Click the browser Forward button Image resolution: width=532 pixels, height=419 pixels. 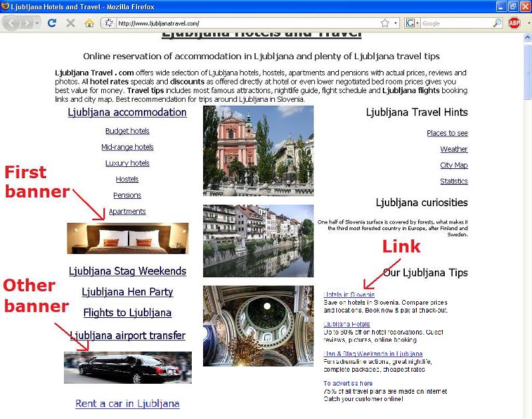coord(27,23)
